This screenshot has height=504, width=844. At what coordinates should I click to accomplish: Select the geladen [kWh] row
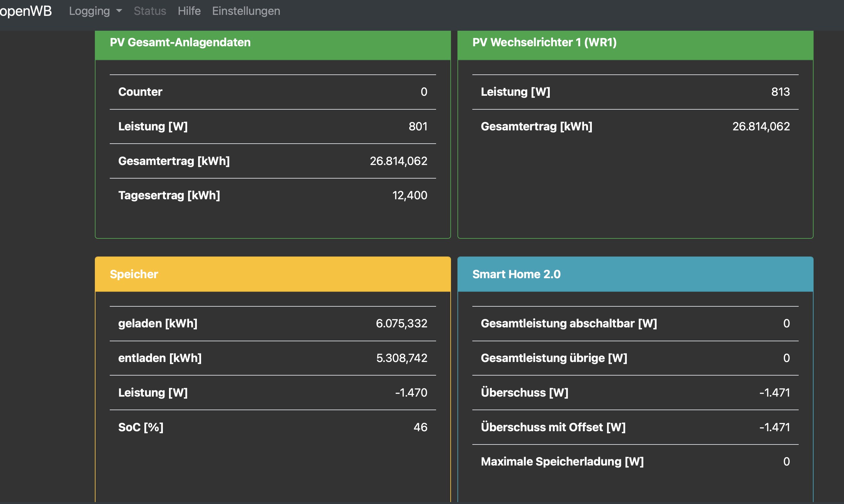point(273,324)
